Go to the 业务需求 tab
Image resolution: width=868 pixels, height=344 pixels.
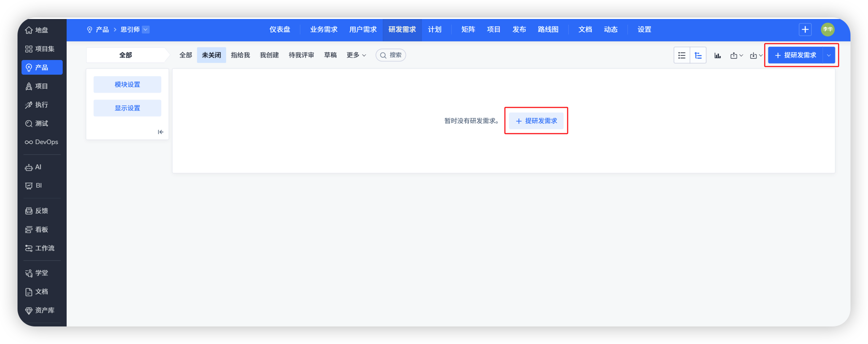[x=324, y=30]
